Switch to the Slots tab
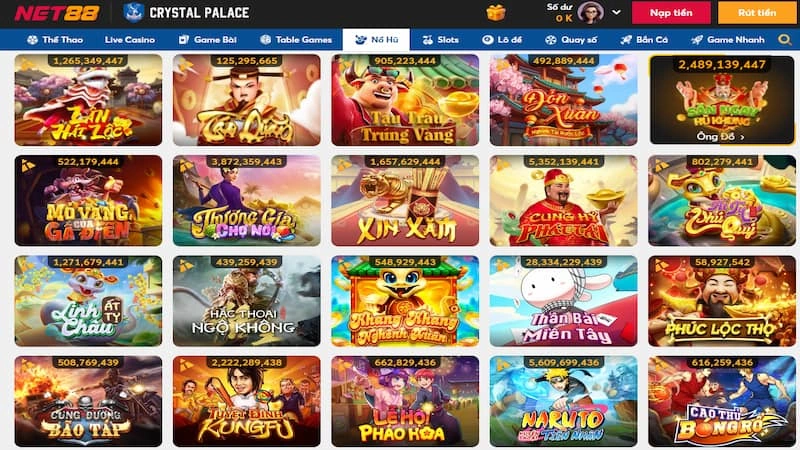800x450 pixels. point(441,40)
